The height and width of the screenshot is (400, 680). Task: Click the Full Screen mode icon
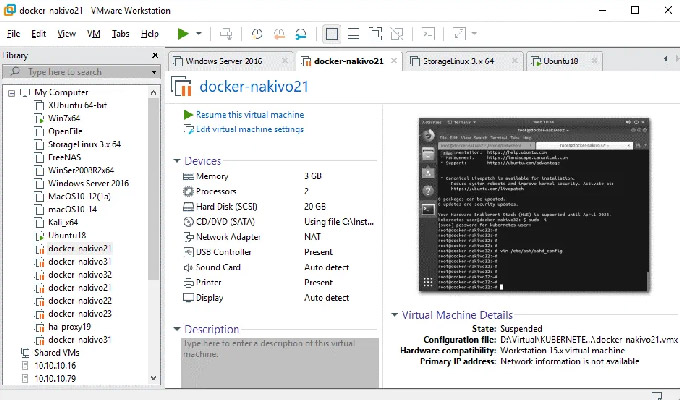click(376, 33)
